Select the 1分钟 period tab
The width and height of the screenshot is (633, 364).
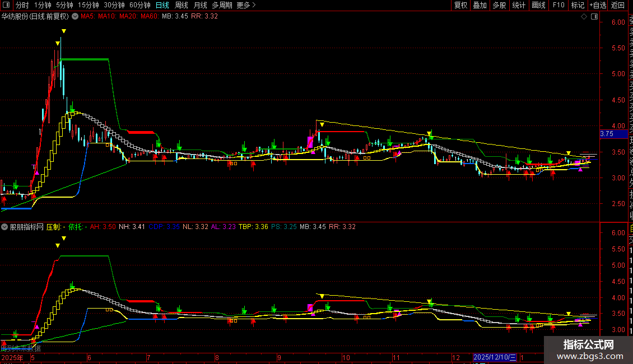[43, 5]
